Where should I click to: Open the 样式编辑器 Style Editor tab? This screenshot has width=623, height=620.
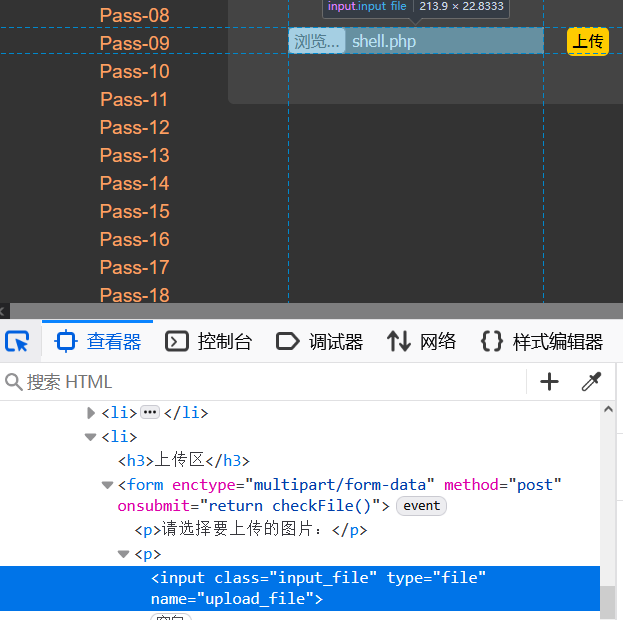click(x=542, y=342)
